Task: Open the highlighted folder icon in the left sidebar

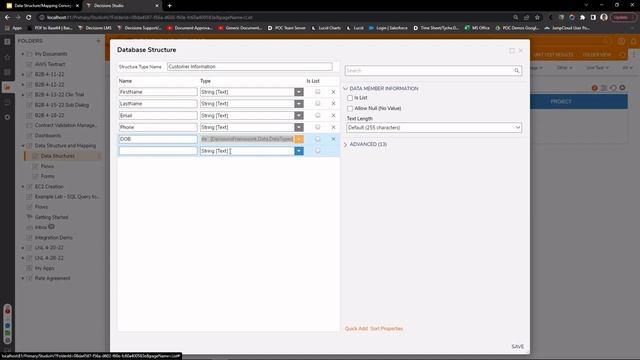Action: 7,87
